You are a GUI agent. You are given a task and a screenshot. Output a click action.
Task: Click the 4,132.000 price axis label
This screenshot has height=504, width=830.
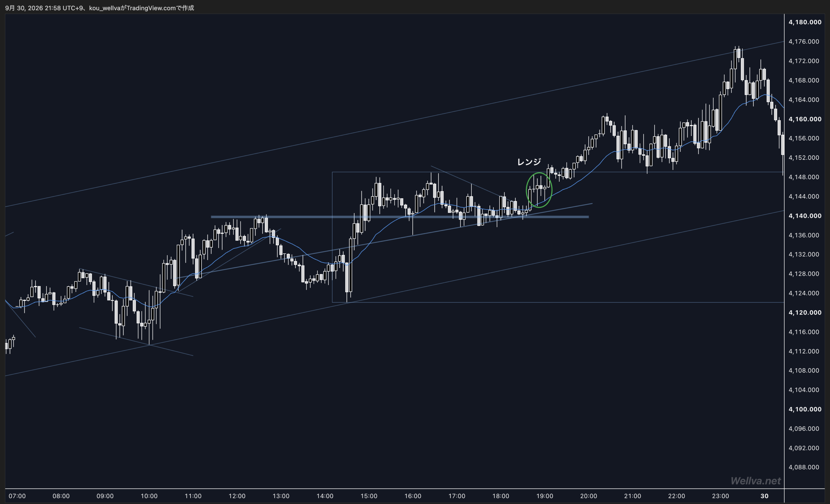point(803,254)
